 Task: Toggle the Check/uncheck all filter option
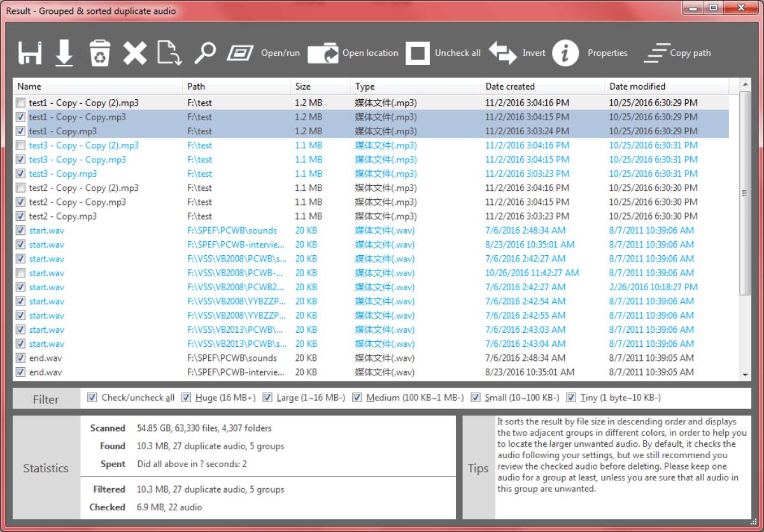[x=91, y=397]
